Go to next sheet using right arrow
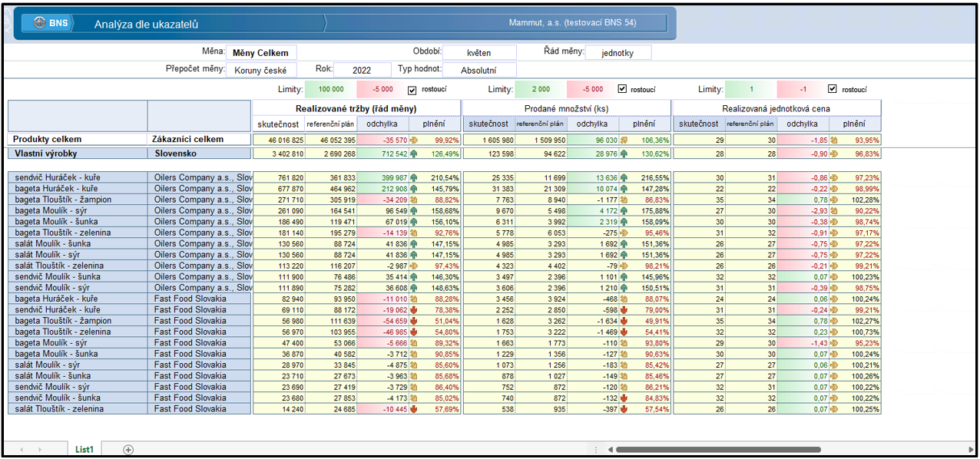Viewport: 980px width, 459px height. [x=40, y=449]
